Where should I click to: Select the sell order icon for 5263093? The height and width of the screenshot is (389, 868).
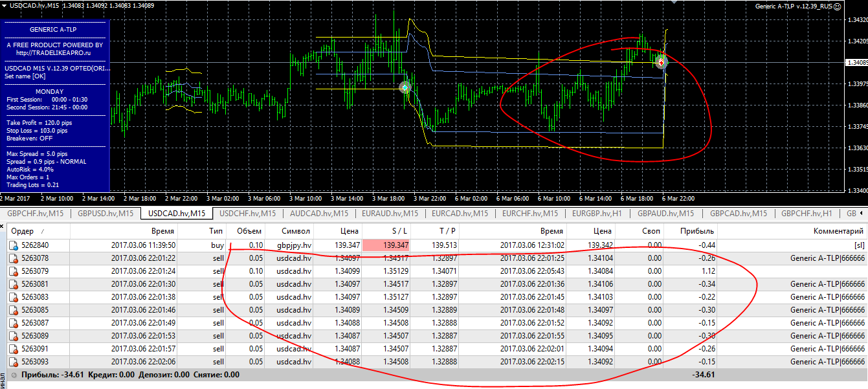14,362
